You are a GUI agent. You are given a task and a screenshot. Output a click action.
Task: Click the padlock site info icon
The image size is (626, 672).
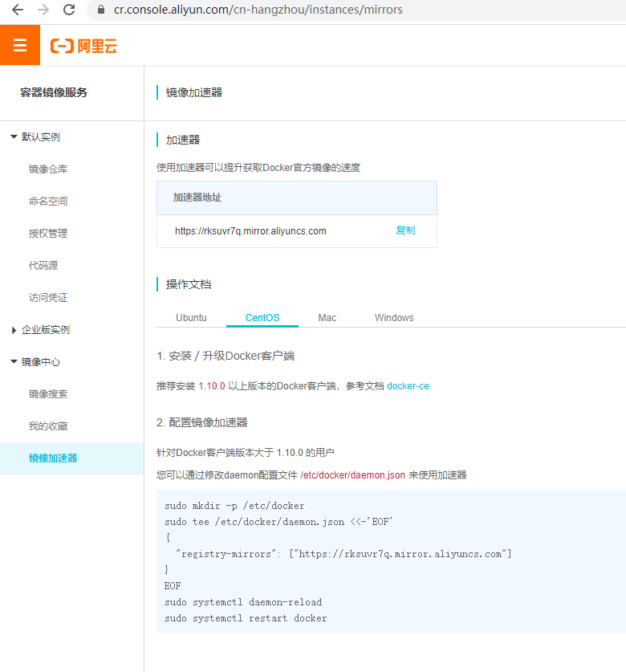click(101, 10)
